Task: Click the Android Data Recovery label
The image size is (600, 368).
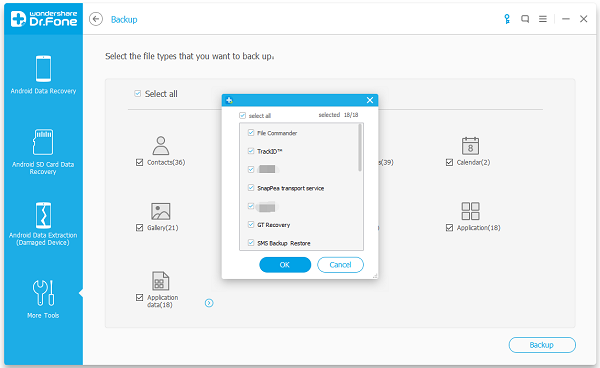Action: (x=43, y=91)
